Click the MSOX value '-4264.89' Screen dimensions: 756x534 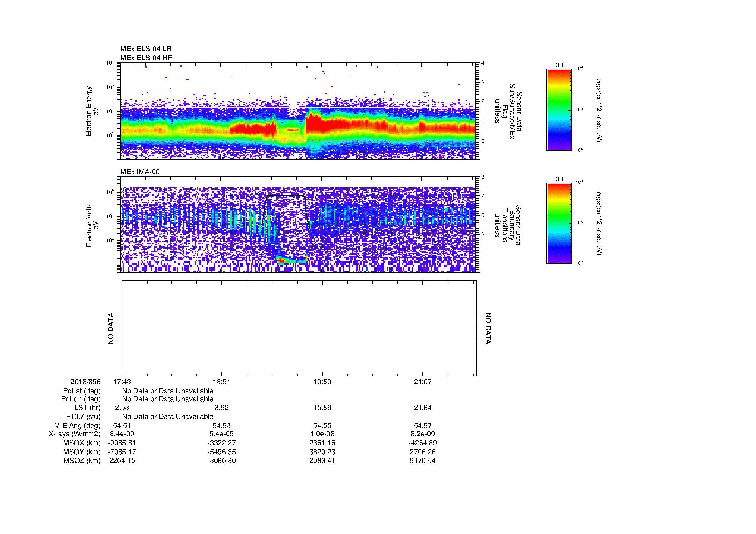pyautogui.click(x=423, y=443)
